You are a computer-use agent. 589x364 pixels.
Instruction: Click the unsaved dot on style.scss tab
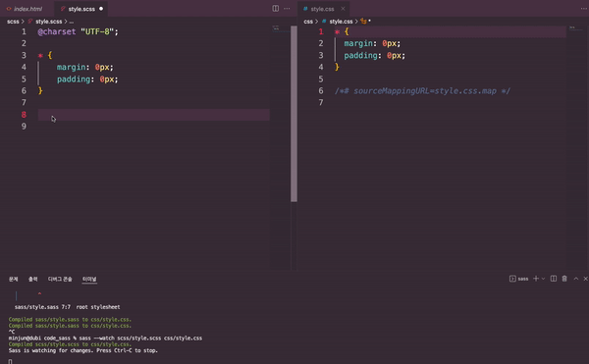tap(101, 9)
